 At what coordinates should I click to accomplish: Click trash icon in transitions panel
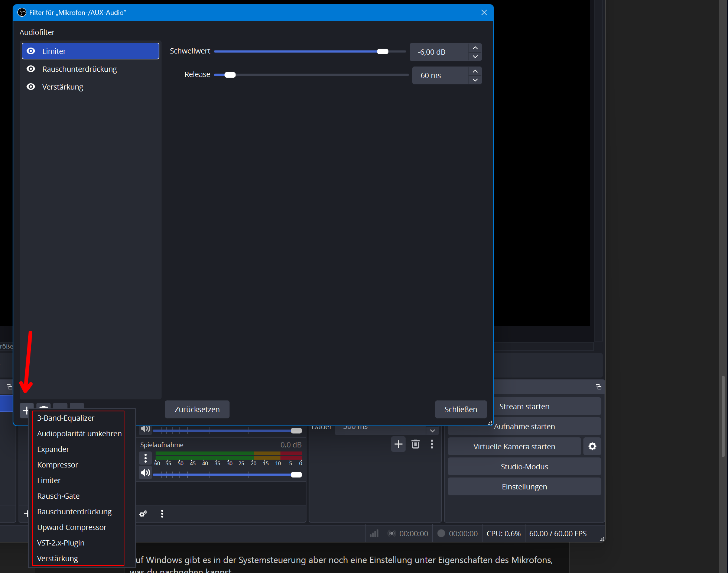415,444
